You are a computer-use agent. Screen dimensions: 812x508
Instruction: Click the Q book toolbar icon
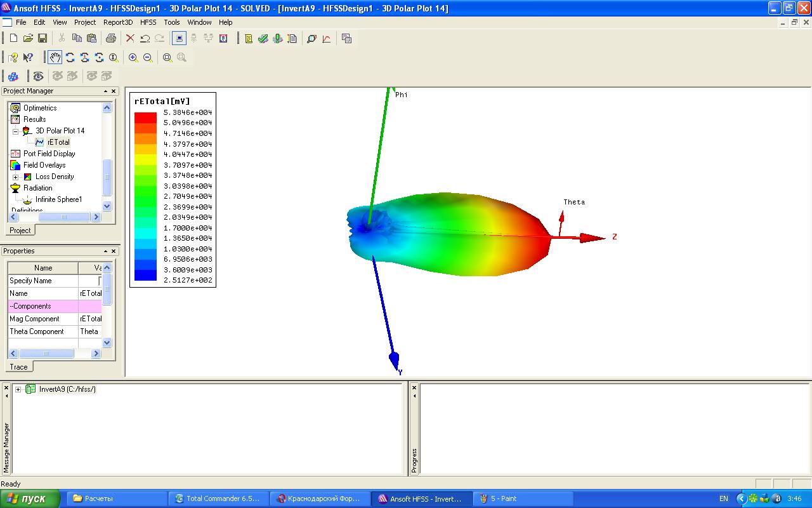[223, 39]
